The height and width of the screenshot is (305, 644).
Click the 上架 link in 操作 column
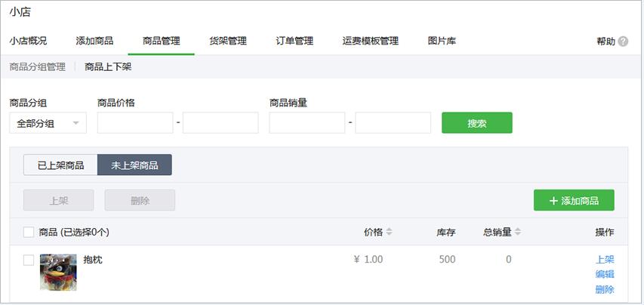coord(605,260)
